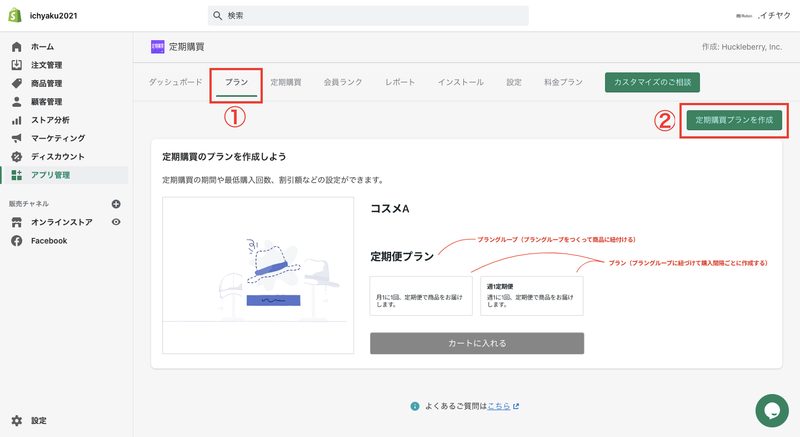Click the 販売チャネル section label
800x437 pixels.
29,204
